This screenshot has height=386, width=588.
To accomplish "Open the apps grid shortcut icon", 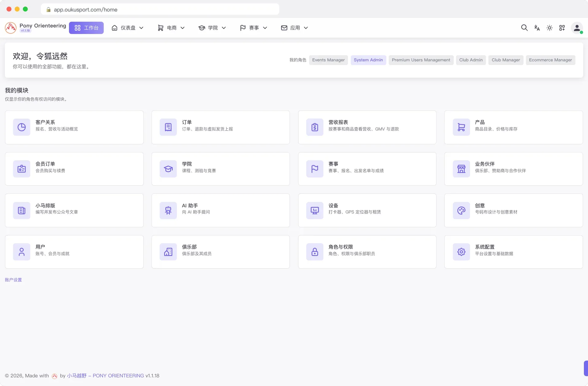I will point(562,28).
